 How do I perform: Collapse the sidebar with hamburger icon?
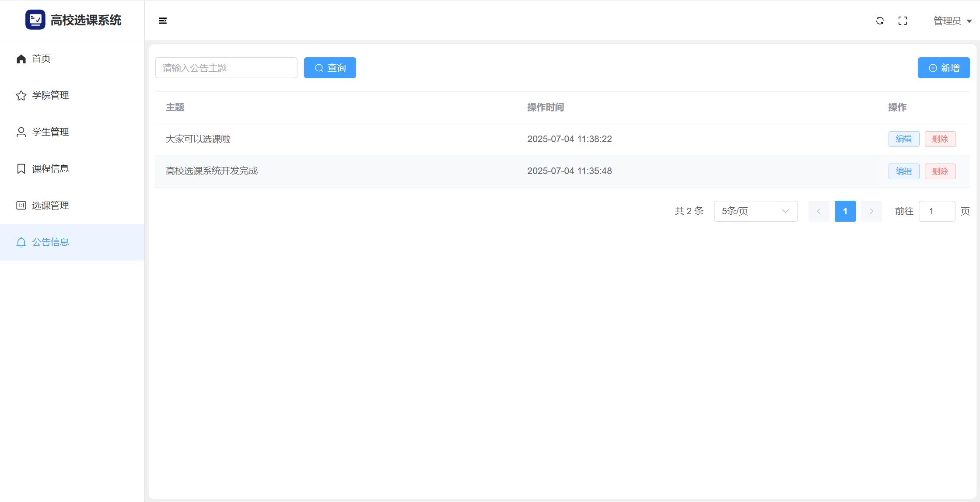coord(163,21)
